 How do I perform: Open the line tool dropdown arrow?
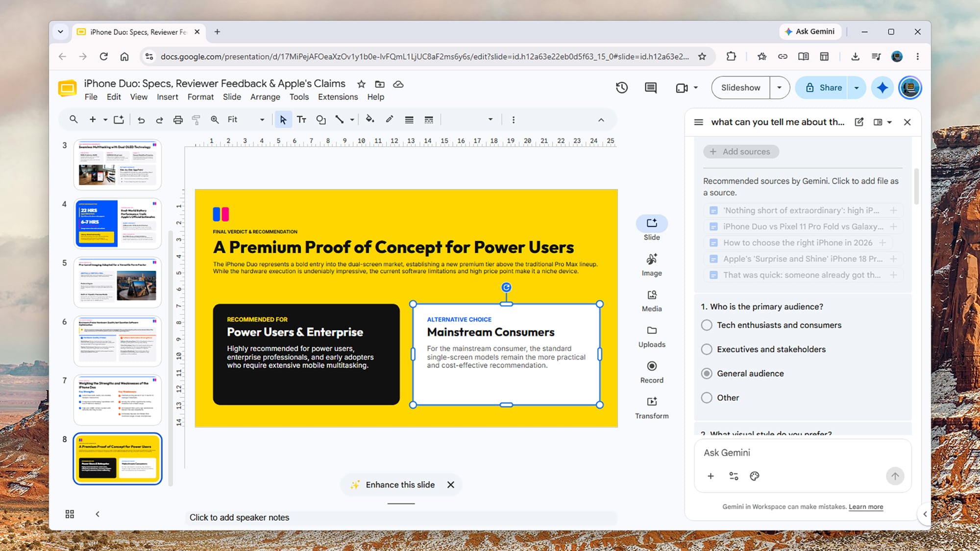click(352, 120)
